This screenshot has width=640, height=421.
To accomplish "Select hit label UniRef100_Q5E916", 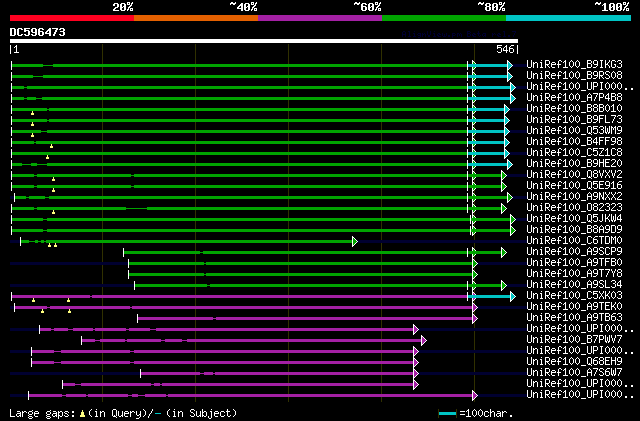I will [574, 186].
